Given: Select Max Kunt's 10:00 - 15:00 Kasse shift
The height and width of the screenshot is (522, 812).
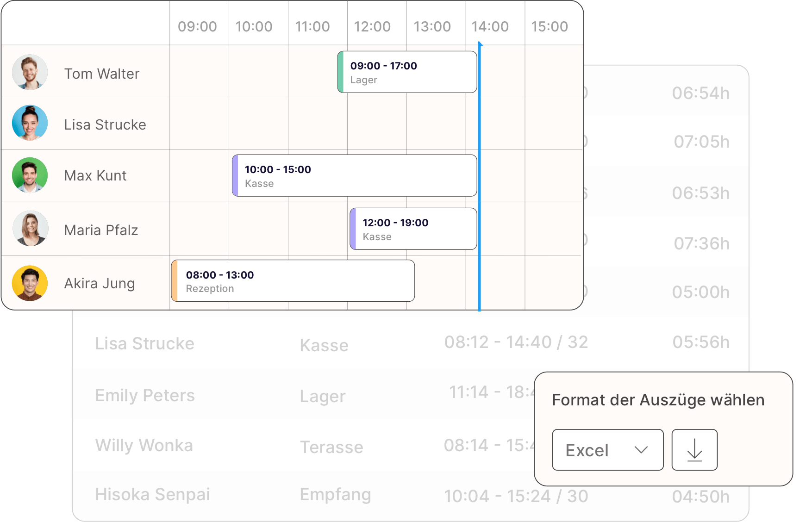Looking at the screenshot, I should pyautogui.click(x=354, y=176).
